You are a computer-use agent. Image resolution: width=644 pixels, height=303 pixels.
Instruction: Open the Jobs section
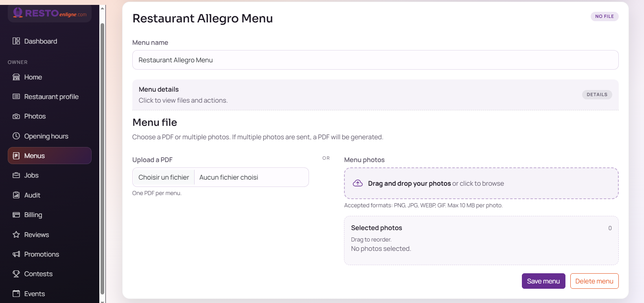[32, 175]
